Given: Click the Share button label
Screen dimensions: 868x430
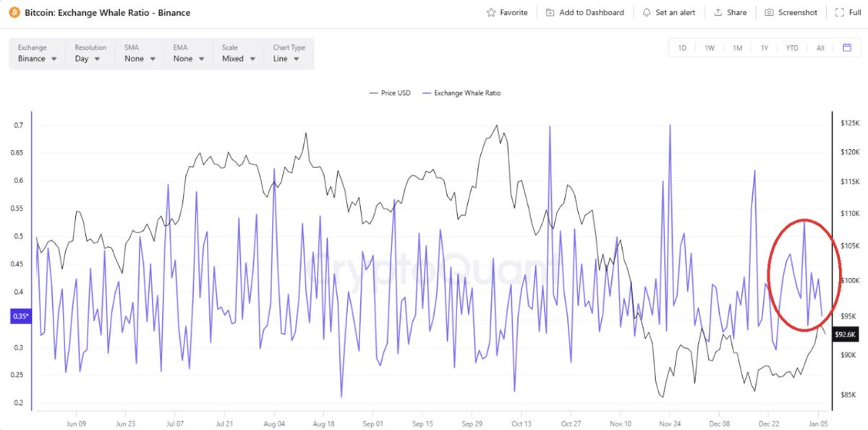Looking at the screenshot, I should point(737,12).
